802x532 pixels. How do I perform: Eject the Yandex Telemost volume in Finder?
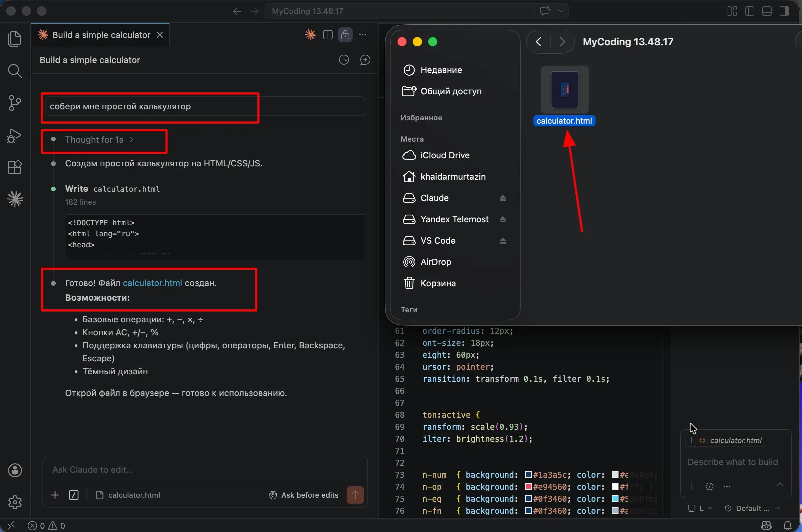point(503,219)
